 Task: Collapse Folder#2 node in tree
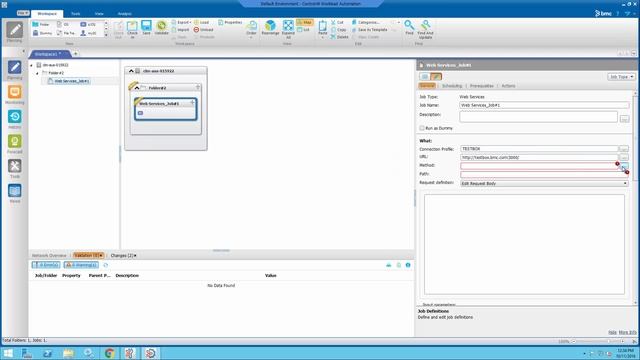click(x=37, y=73)
